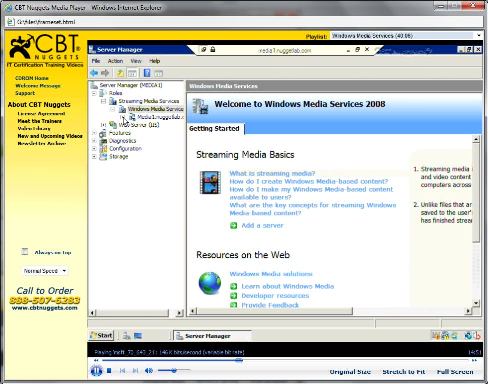488x384 pixels.
Task: Click the Previous track media button
Action: point(122,371)
